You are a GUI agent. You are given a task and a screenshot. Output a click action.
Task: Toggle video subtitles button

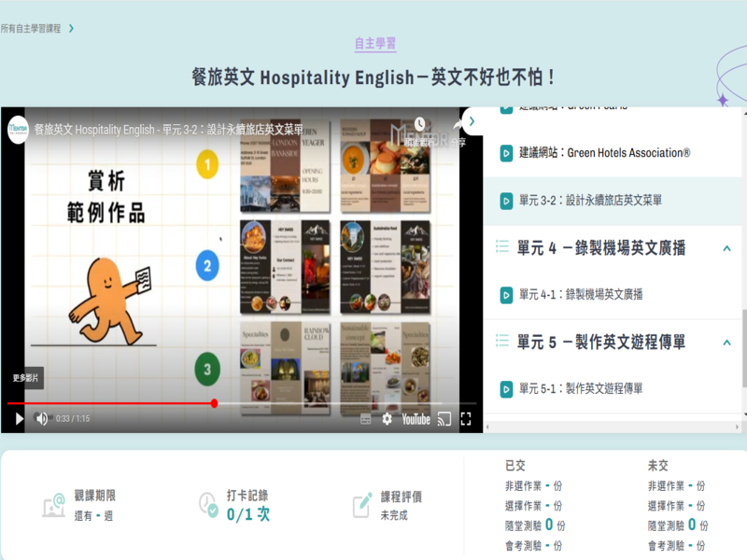(366, 419)
